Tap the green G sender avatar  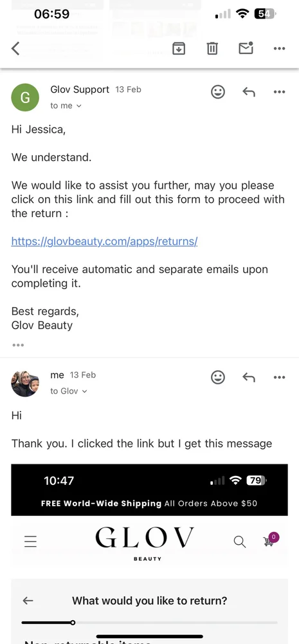25,97
